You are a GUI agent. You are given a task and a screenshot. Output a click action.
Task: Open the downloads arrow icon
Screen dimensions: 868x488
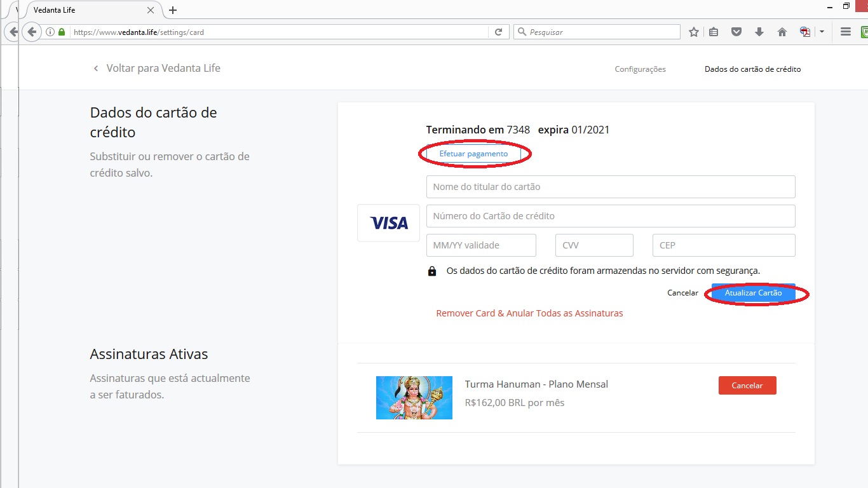[x=759, y=32]
